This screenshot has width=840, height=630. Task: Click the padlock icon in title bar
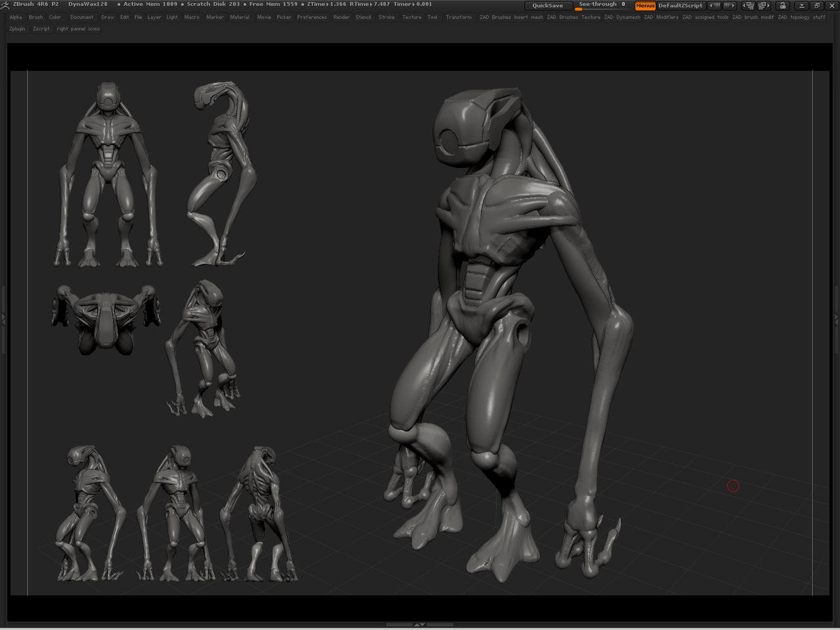783,5
